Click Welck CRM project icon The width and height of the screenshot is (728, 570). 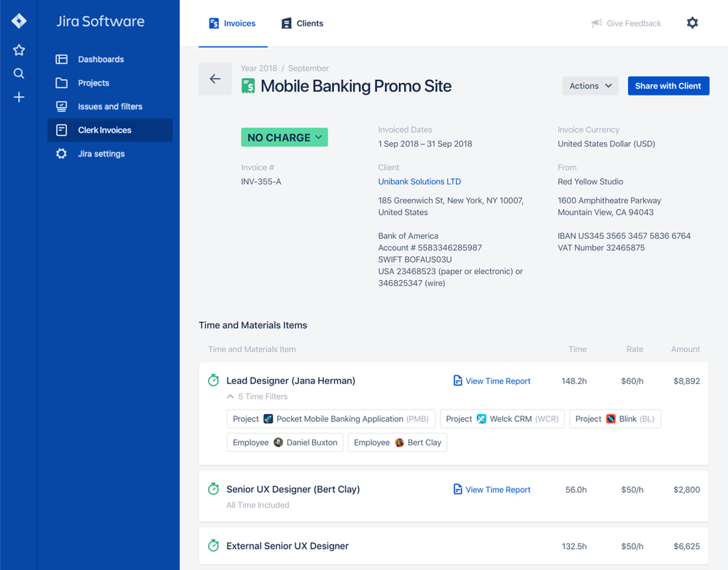point(481,419)
